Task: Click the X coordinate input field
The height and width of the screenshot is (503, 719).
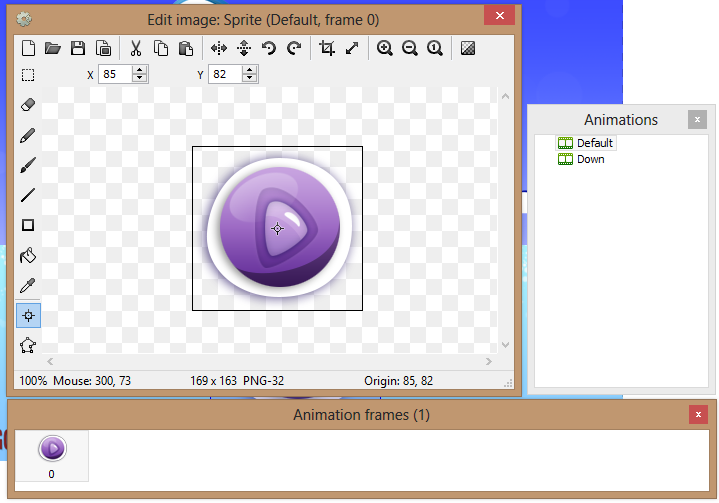Action: pos(116,74)
